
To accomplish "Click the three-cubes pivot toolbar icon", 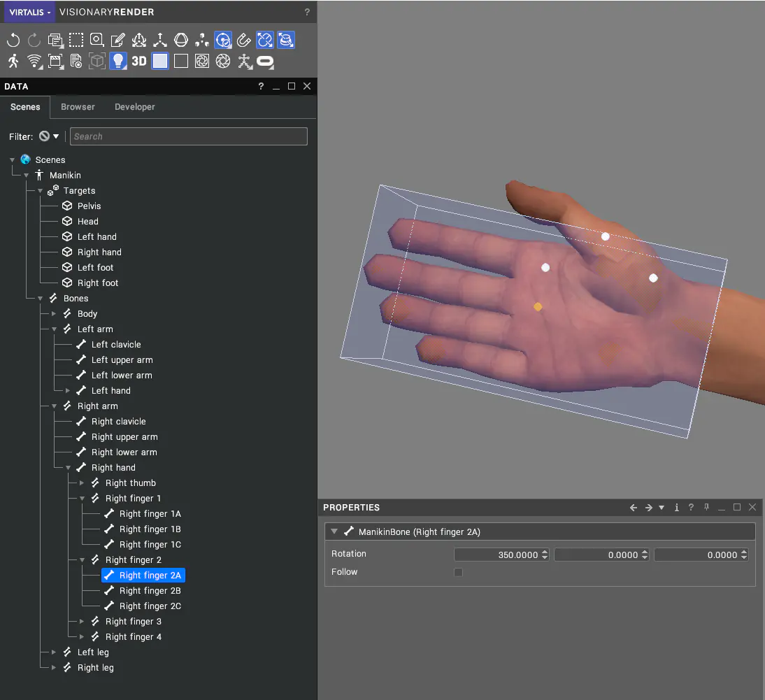I will pos(202,40).
